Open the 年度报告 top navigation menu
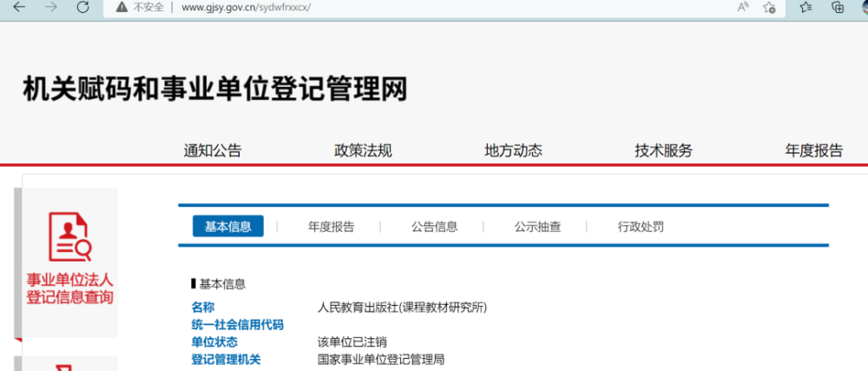Screen dimensions: 868x371 pos(814,150)
